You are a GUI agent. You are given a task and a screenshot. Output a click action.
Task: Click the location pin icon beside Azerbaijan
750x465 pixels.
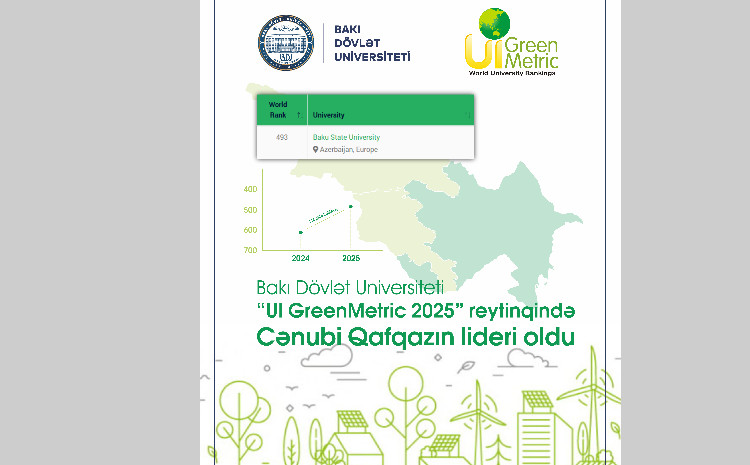(x=315, y=149)
